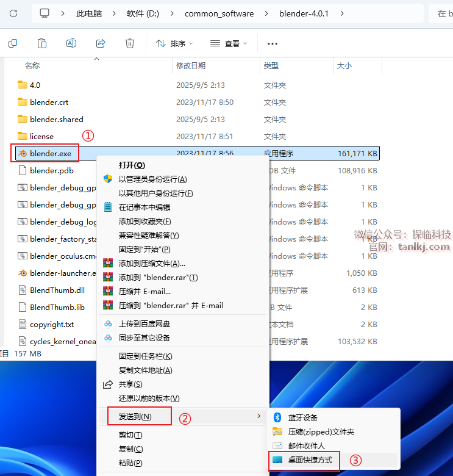Click the delete trash icon in toolbar

point(130,44)
